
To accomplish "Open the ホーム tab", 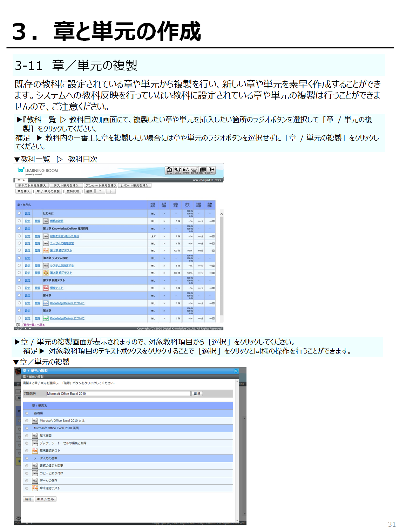I will (x=21, y=180).
